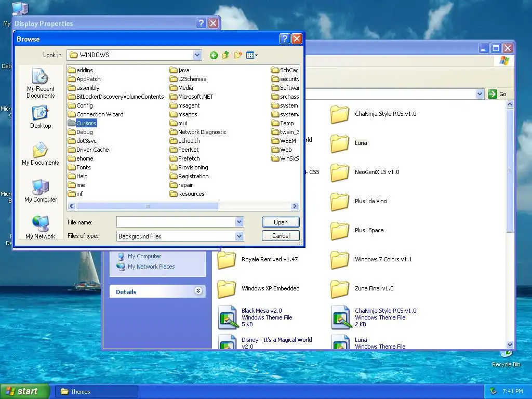Image resolution: width=532 pixels, height=399 pixels.
Task: Expand the File name dropdown arrow
Action: (x=239, y=222)
